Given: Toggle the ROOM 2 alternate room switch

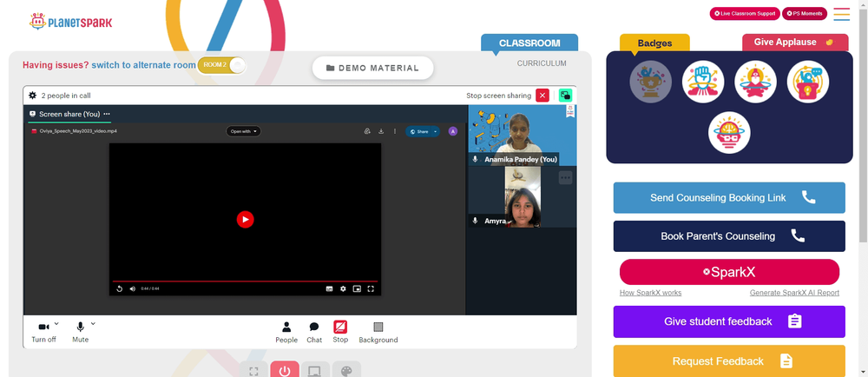Looking at the screenshot, I should [x=221, y=65].
